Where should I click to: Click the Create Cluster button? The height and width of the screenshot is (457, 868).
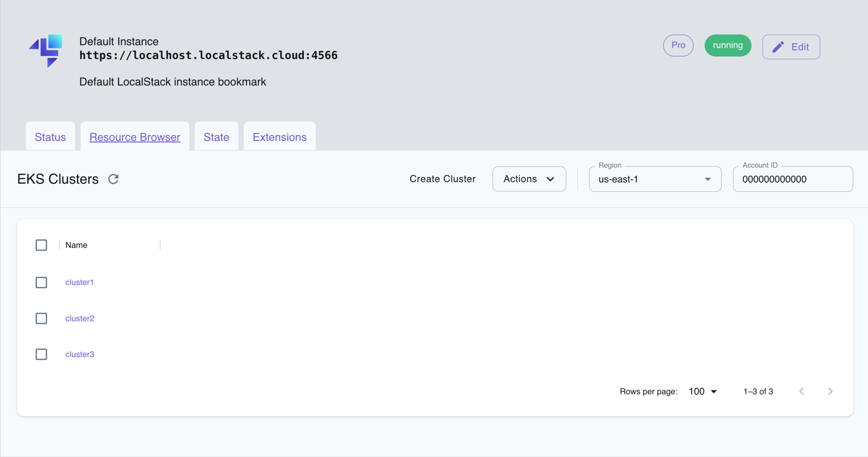click(442, 179)
